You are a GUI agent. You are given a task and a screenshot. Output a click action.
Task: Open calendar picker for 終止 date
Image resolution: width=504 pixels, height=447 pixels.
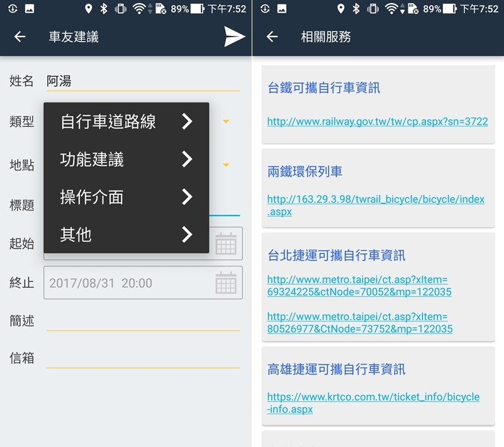226,282
